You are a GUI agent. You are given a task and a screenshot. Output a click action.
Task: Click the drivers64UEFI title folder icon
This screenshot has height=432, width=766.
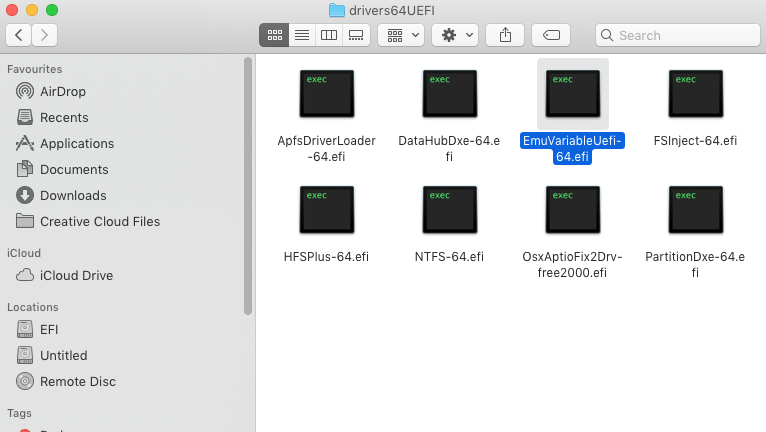click(337, 10)
